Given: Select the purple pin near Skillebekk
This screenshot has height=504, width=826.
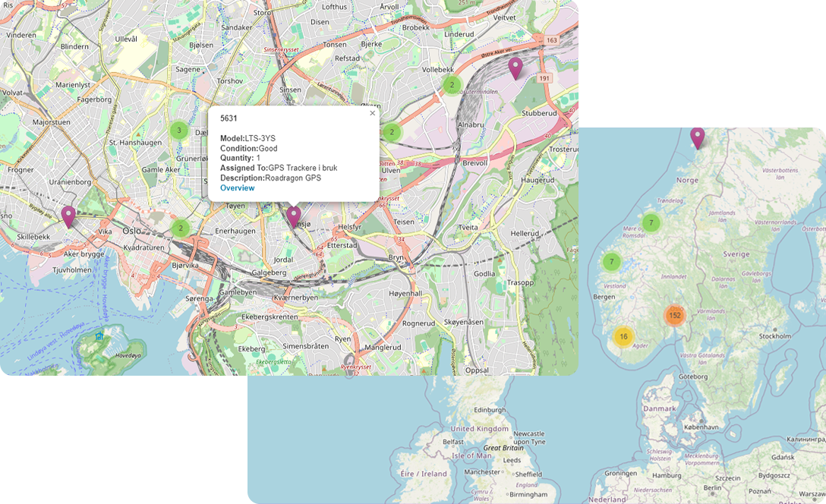Looking at the screenshot, I should pos(68,216).
